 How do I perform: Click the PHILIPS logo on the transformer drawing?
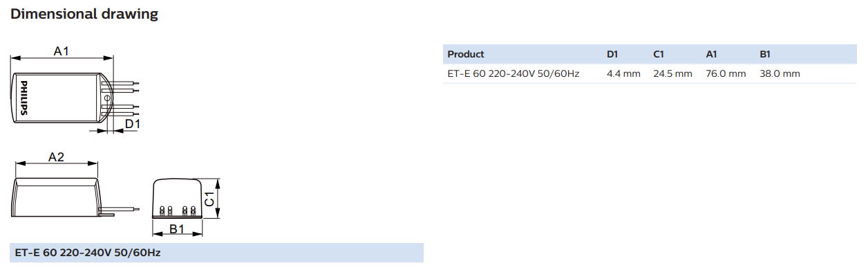[x=23, y=98]
